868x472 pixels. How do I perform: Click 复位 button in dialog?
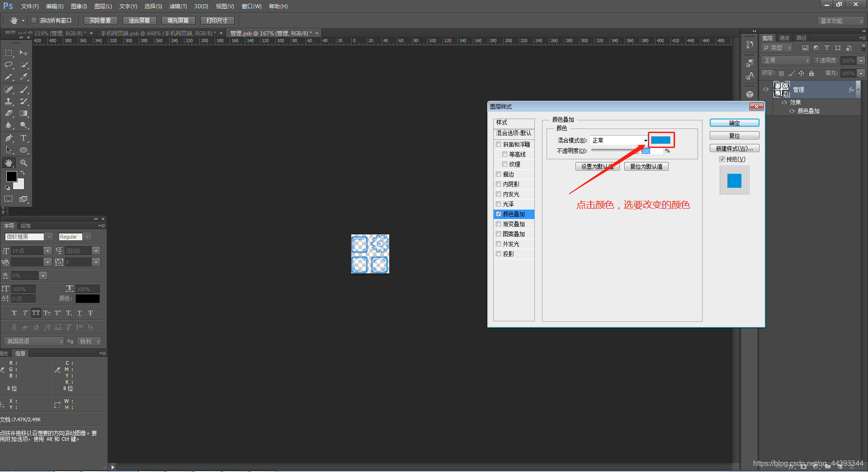[734, 136]
